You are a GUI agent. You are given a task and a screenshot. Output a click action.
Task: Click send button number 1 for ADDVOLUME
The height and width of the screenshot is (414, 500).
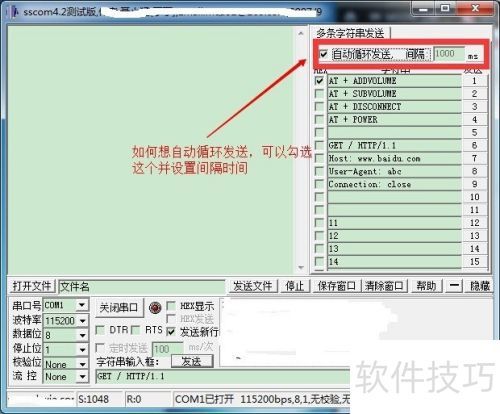point(474,81)
